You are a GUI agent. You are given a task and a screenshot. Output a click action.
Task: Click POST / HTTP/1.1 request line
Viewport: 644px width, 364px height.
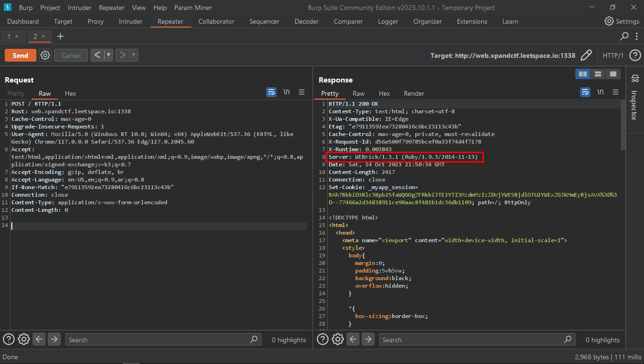click(x=36, y=104)
